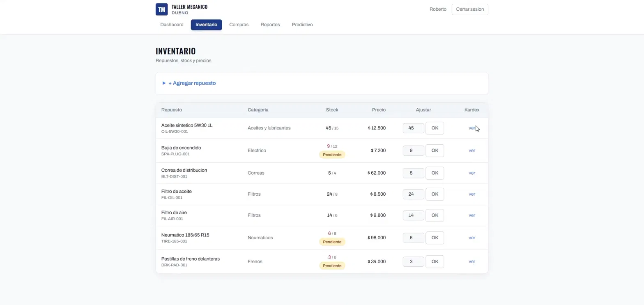The height and width of the screenshot is (305, 644).
Task: Click ver in the Filtro de aire row
Action: [x=472, y=215]
